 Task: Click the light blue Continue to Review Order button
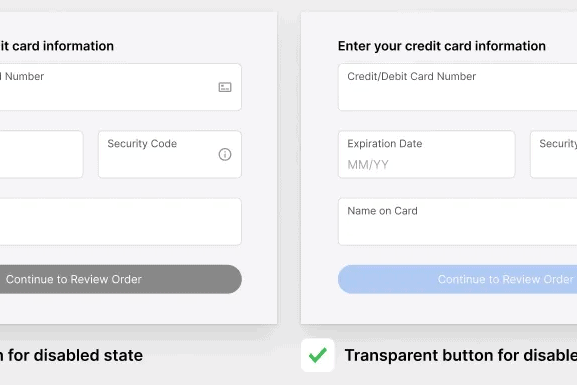click(x=457, y=279)
